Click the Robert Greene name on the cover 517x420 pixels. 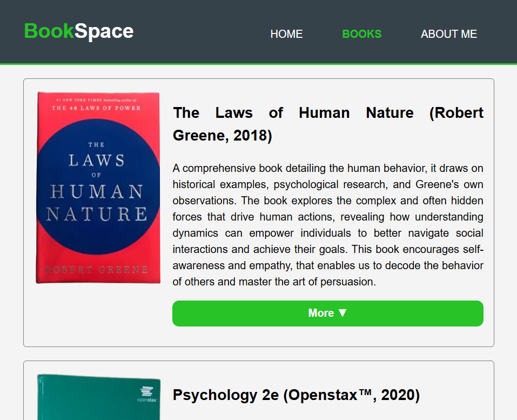(x=96, y=269)
